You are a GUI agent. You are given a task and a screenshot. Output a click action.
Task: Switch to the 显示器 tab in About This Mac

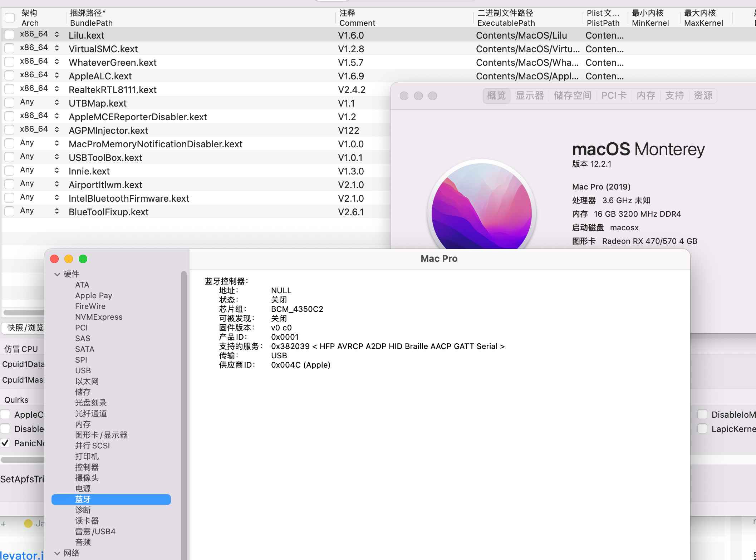pyautogui.click(x=530, y=95)
